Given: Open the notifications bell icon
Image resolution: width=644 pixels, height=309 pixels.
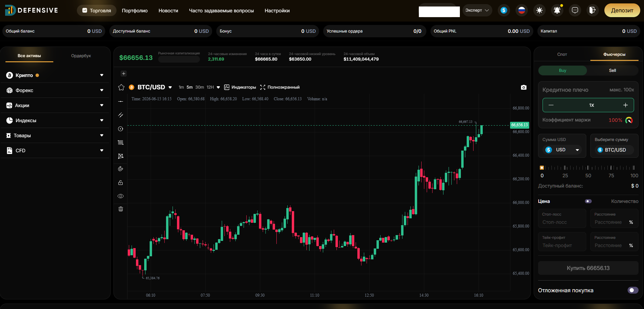Looking at the screenshot, I should click(x=557, y=10).
